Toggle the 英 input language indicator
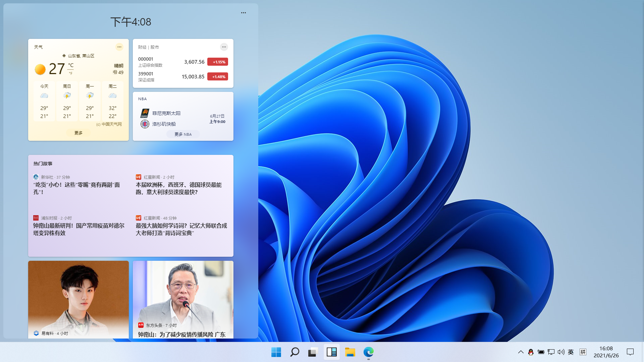 (571, 352)
